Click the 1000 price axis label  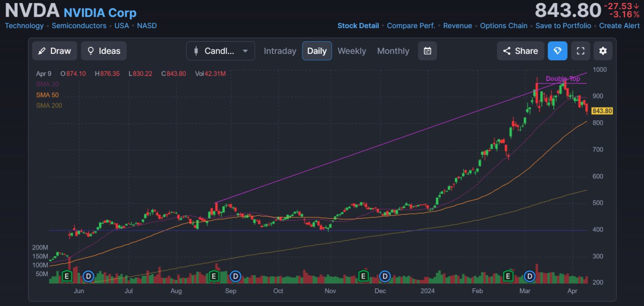pos(600,69)
